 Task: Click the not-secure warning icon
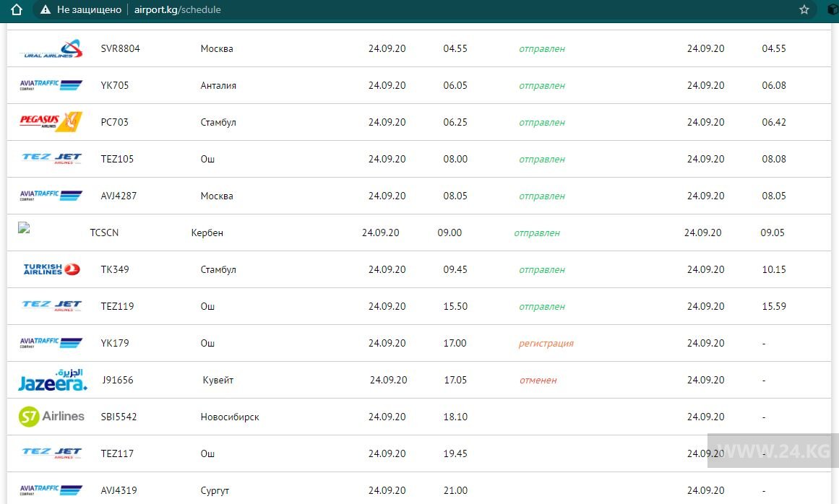coord(46,9)
